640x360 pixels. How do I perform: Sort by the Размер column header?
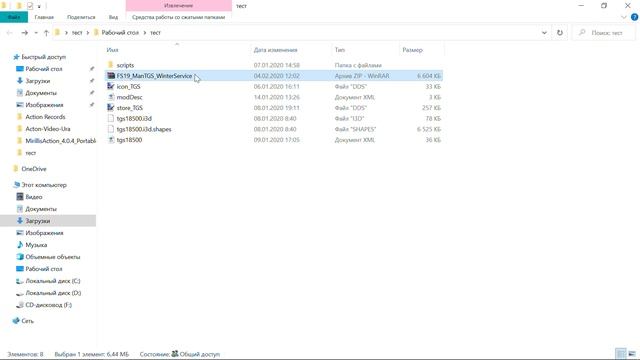pyautogui.click(x=412, y=50)
